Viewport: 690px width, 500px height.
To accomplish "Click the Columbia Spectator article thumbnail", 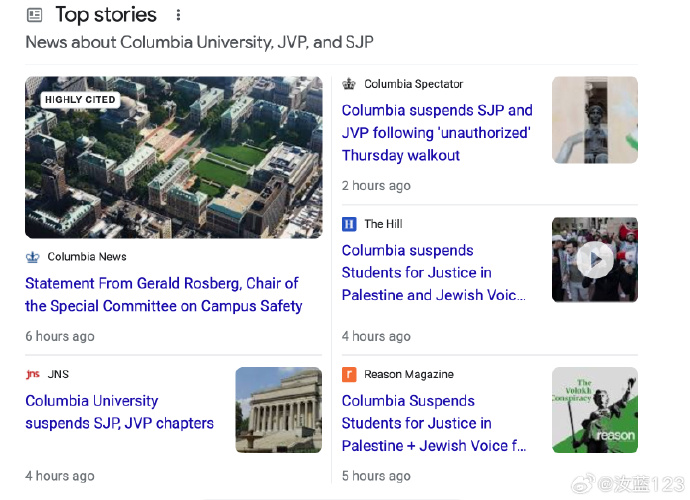I will [x=594, y=120].
